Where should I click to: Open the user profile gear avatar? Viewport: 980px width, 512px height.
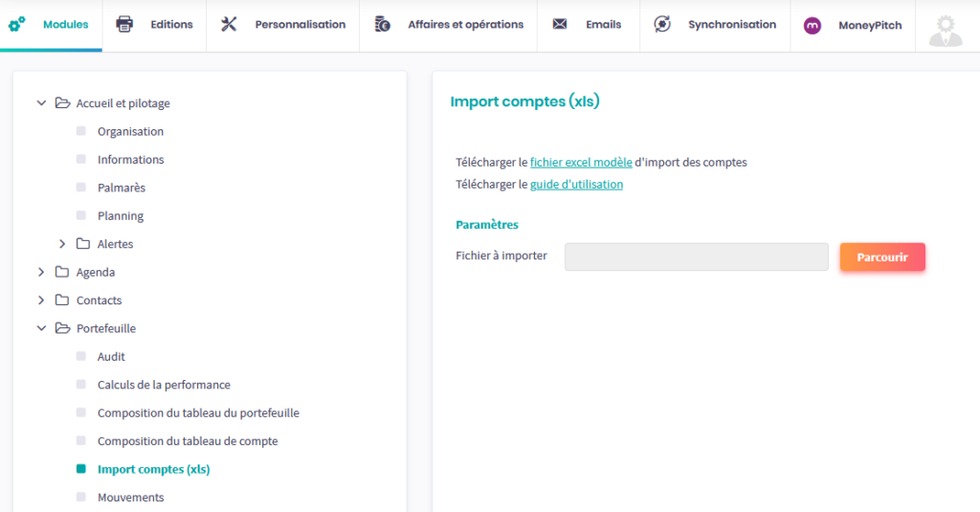(946, 29)
